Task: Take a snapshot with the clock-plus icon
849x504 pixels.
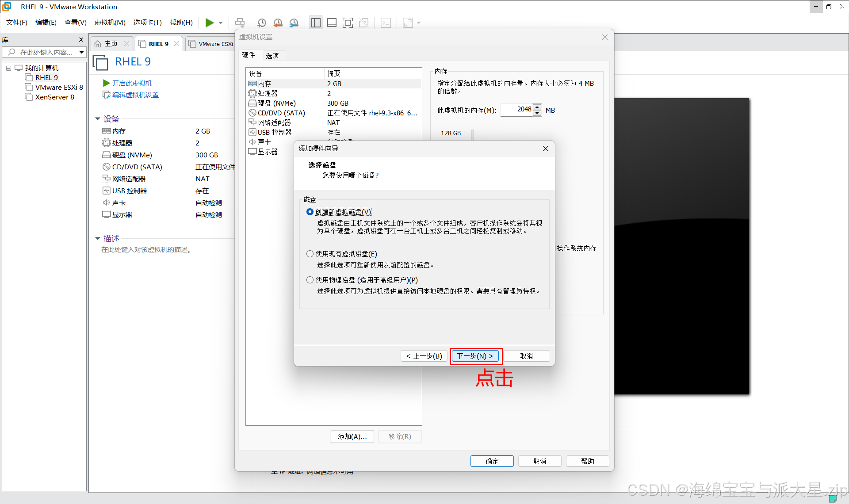Action: click(x=262, y=23)
